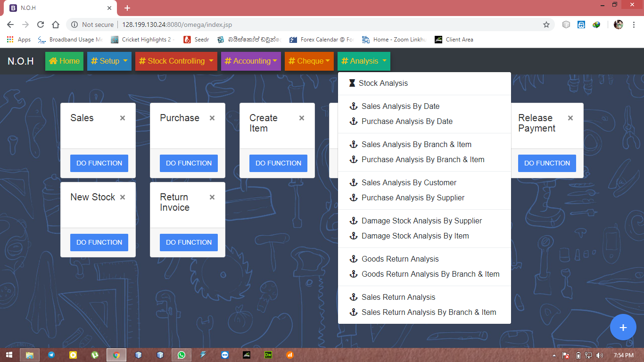Click the taskbar clock 7:54 PM
Image resolution: width=644 pixels, height=362 pixels.
click(624, 355)
